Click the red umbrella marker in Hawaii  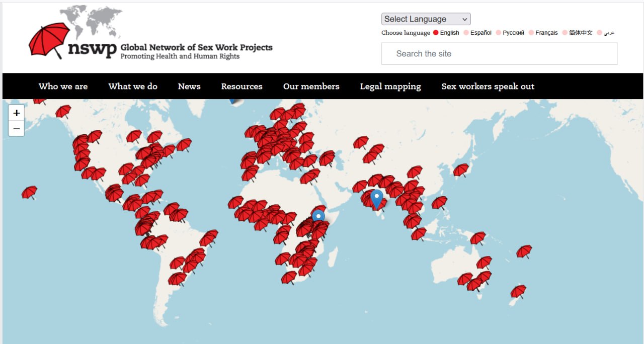(x=30, y=193)
